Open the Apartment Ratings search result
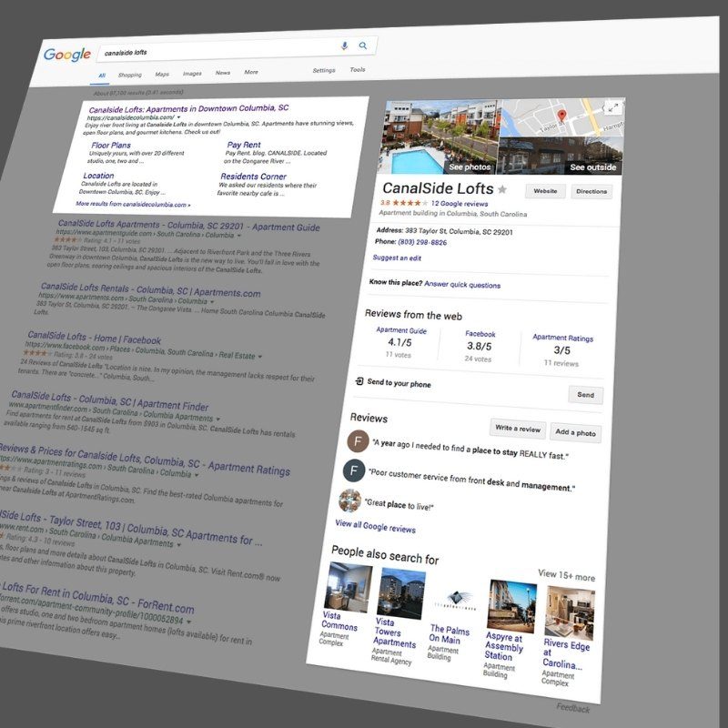The height and width of the screenshot is (728, 728). (x=145, y=460)
